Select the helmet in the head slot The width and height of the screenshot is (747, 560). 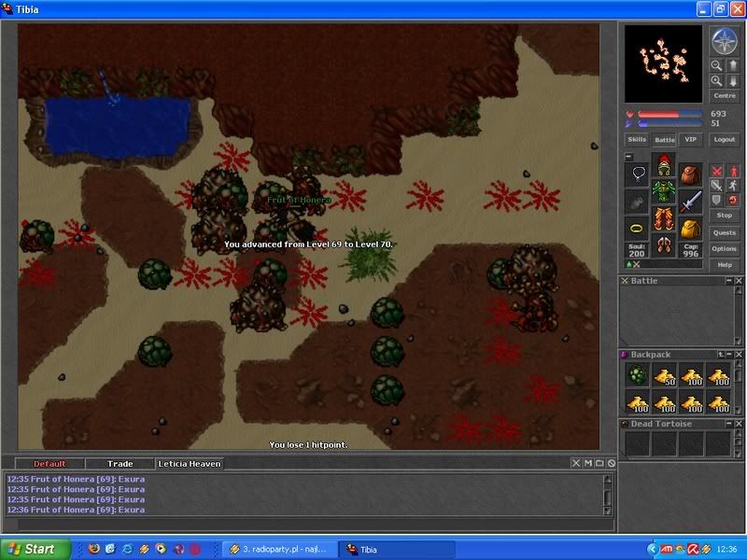(664, 165)
